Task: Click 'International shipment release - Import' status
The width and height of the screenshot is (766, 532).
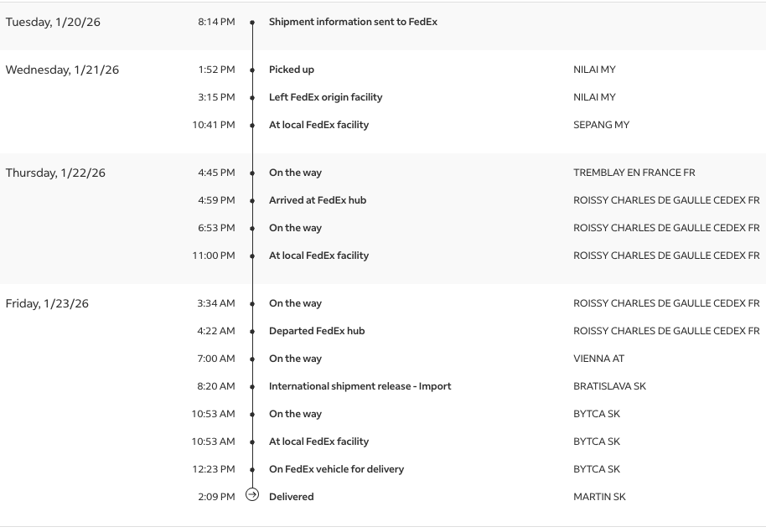Action: point(360,386)
